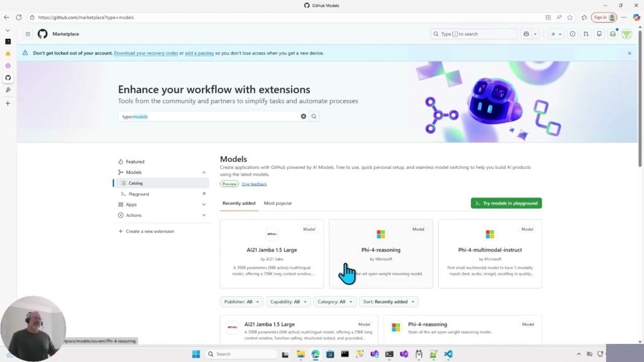644x362 pixels.
Task: Open Download your recovery codes link
Action: click(146, 53)
